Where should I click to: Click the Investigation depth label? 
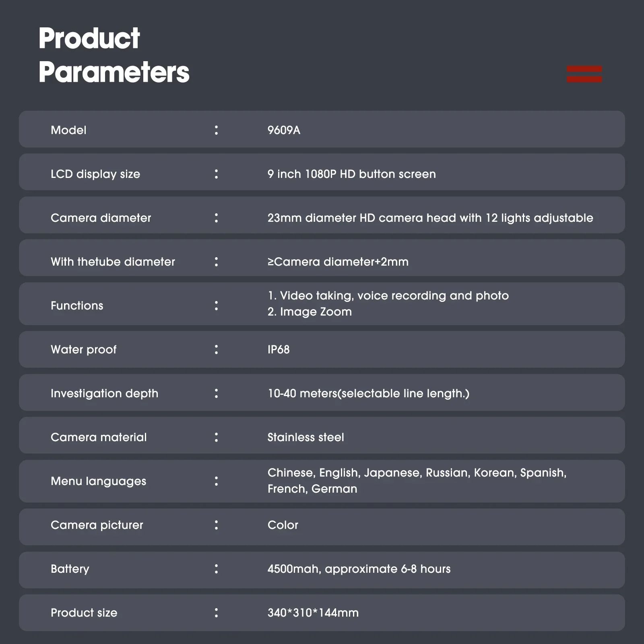pos(104,393)
